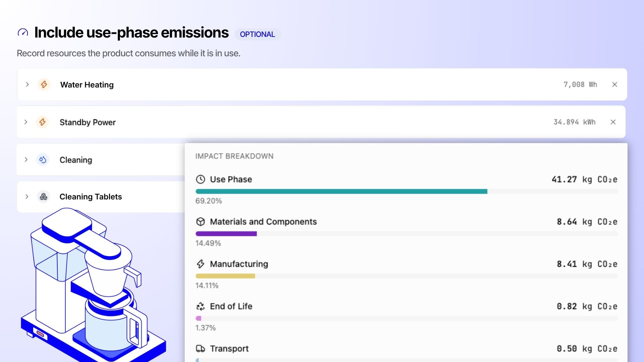Image resolution: width=644 pixels, height=362 pixels.
Task: Click the gauge icon beside the heading
Action: (x=23, y=33)
